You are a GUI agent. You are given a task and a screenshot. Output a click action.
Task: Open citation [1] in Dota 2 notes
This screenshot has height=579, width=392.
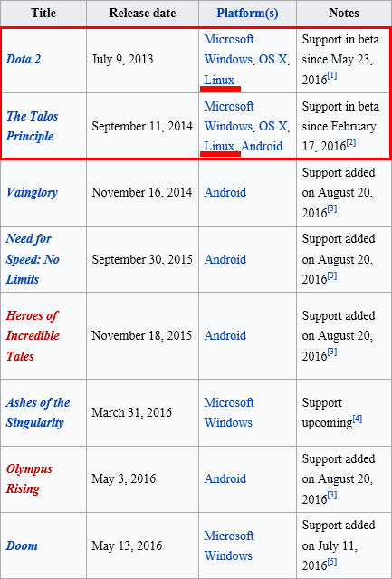click(332, 76)
